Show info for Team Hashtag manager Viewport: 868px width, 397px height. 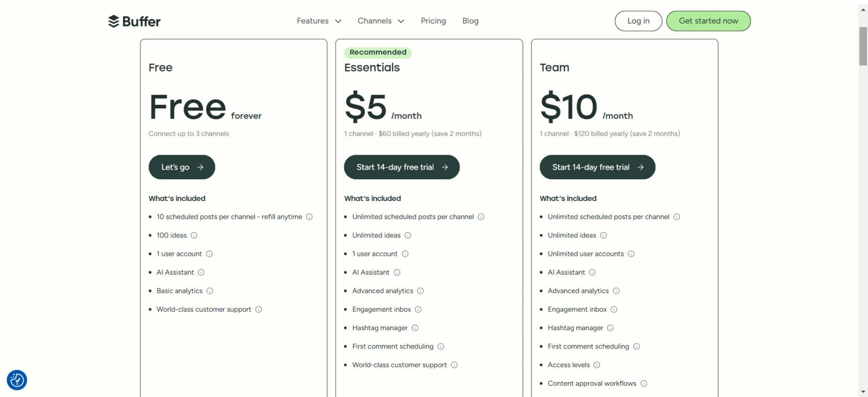(610, 328)
